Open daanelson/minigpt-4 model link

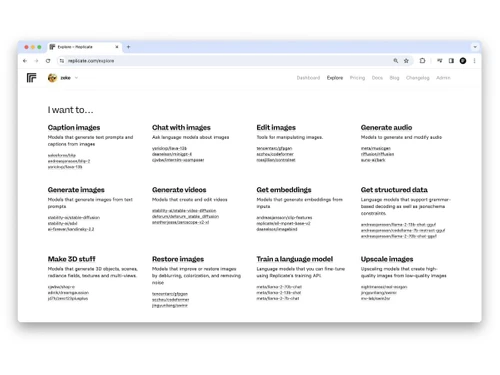(172, 154)
